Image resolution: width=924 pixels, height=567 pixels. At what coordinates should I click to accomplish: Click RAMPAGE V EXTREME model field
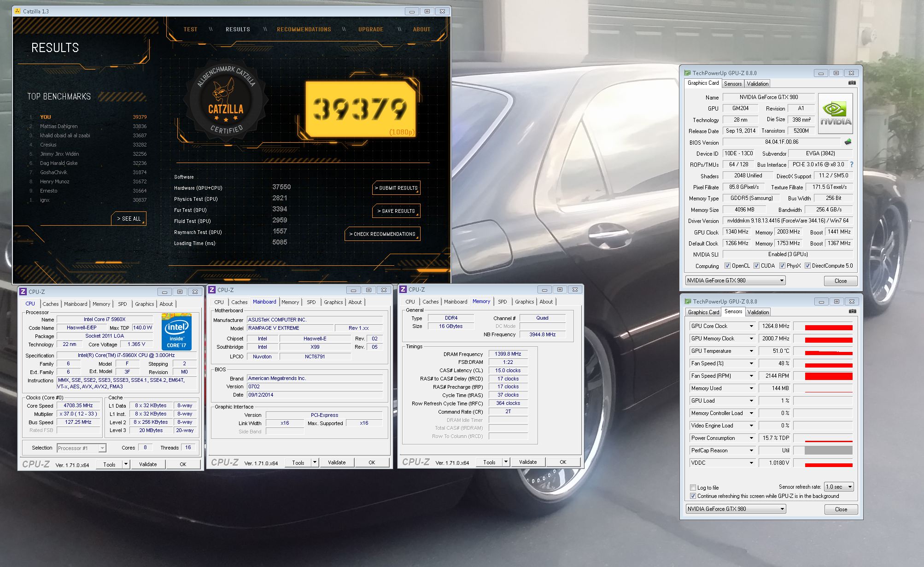pyautogui.click(x=290, y=328)
